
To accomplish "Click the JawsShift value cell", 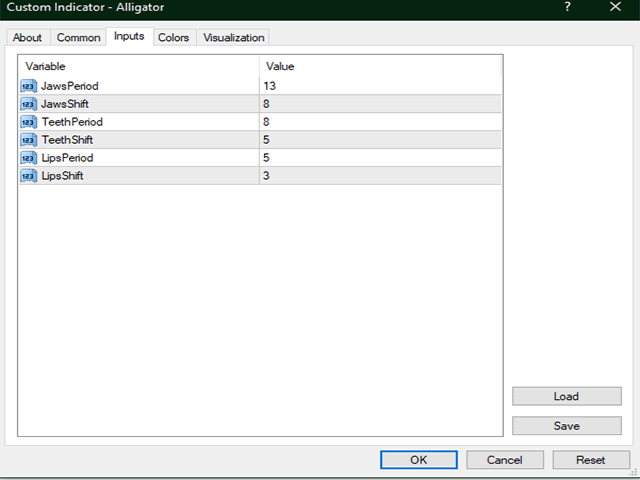I will [x=380, y=104].
